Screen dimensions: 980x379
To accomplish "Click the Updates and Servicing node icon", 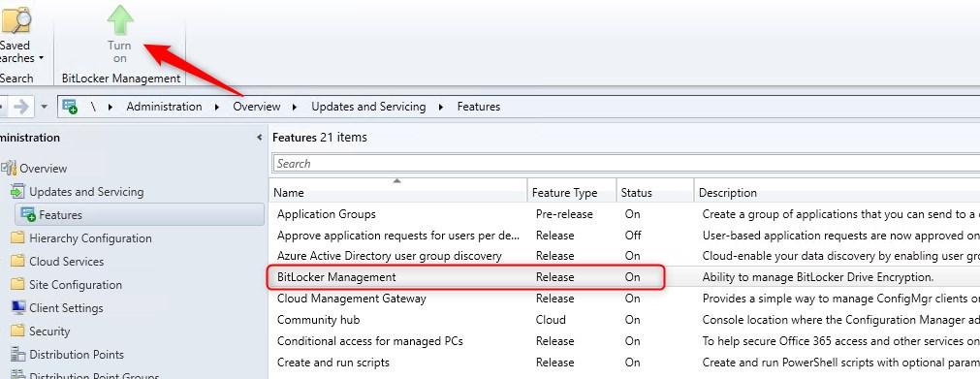I will pos(17,191).
